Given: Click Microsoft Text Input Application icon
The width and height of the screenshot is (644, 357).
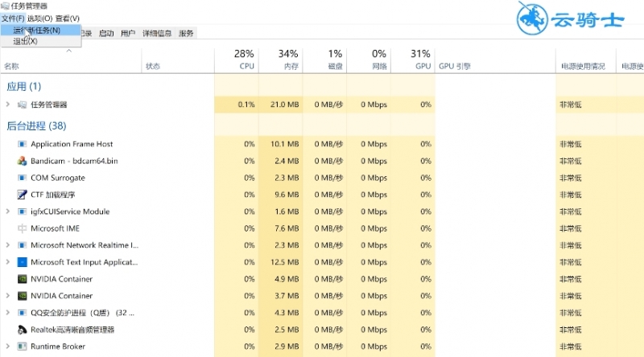Looking at the screenshot, I should coord(23,262).
